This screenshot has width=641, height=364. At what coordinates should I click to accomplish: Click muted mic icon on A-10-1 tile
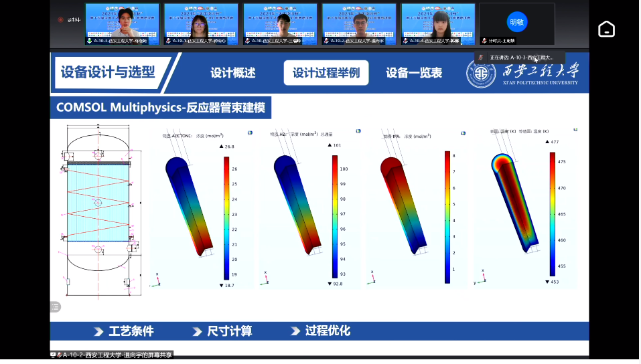(168, 41)
